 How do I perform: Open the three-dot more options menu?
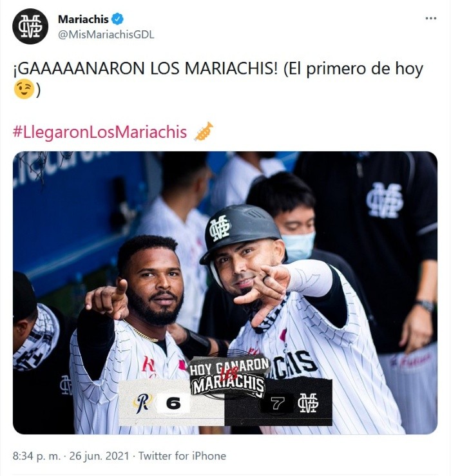click(430, 19)
